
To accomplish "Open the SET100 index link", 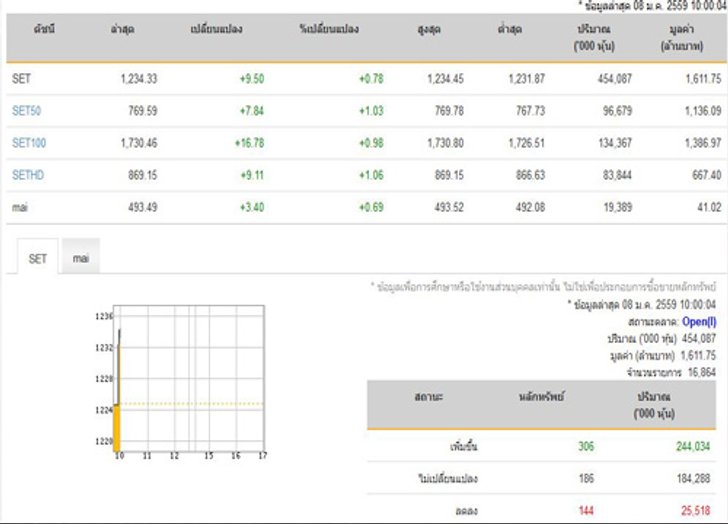I will click(x=29, y=143).
